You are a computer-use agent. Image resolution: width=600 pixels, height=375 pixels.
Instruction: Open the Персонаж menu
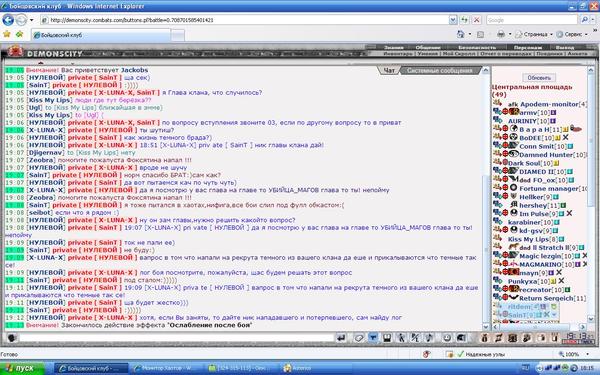click(x=528, y=47)
